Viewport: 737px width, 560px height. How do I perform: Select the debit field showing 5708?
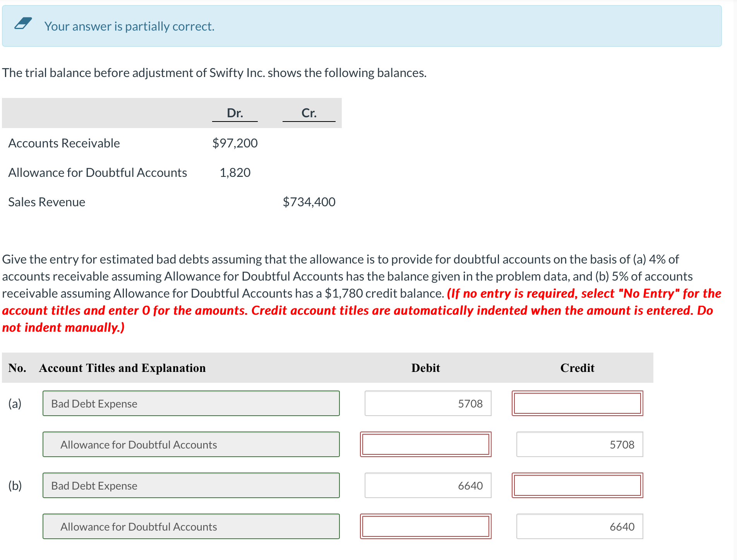click(x=427, y=403)
